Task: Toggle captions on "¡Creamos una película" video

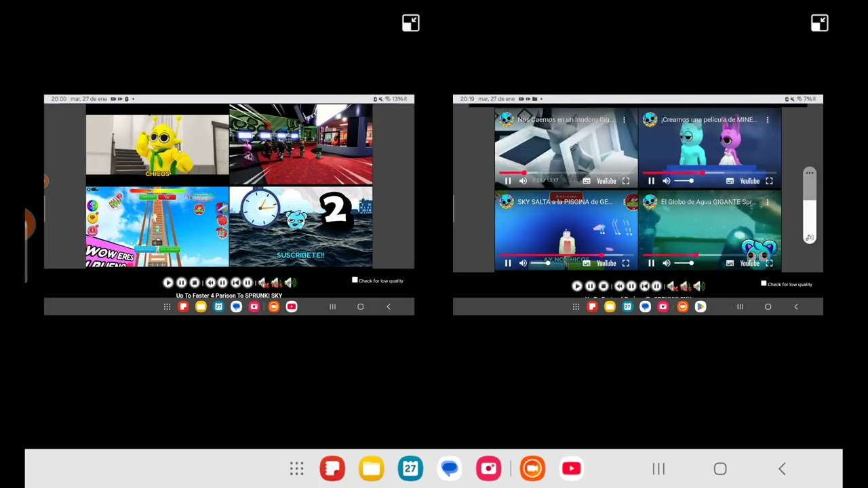Action: click(x=730, y=181)
